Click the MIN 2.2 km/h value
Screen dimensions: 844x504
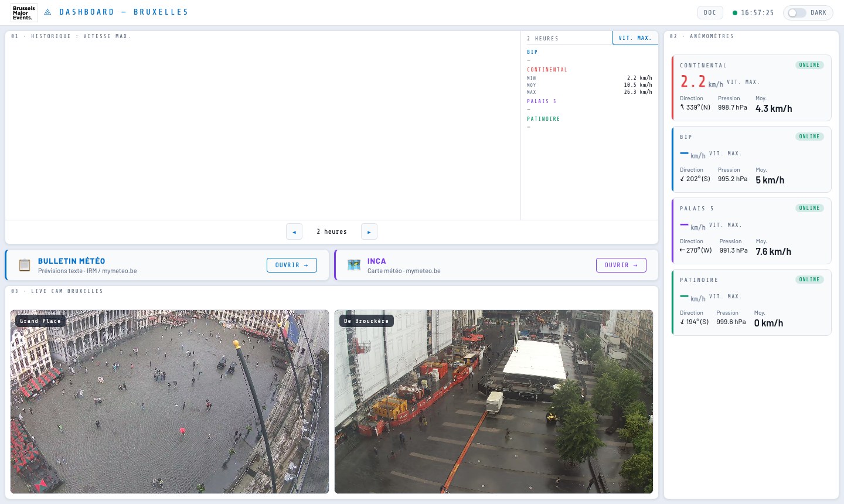click(639, 78)
